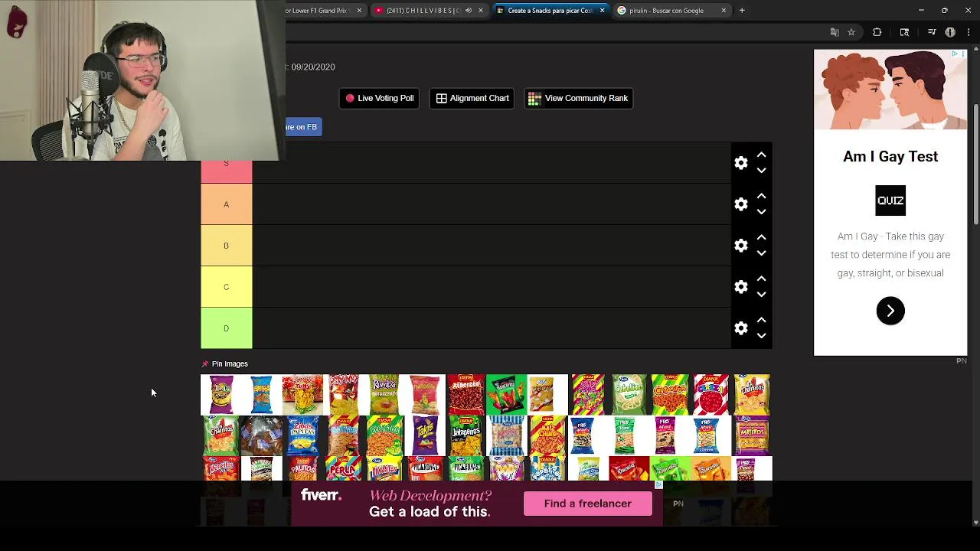Select the Create a Snacks para picar tab
Image resolution: width=980 pixels, height=551 pixels.
[x=550, y=11]
